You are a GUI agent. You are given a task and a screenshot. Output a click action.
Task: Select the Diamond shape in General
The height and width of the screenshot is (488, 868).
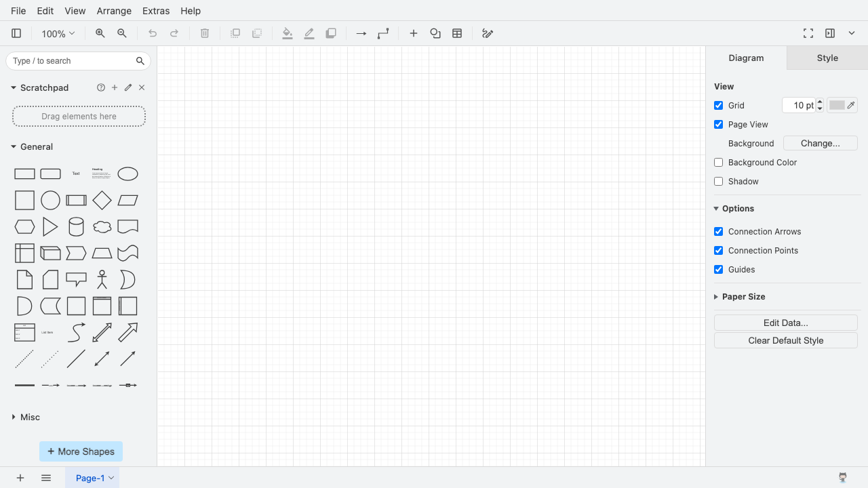tap(102, 201)
